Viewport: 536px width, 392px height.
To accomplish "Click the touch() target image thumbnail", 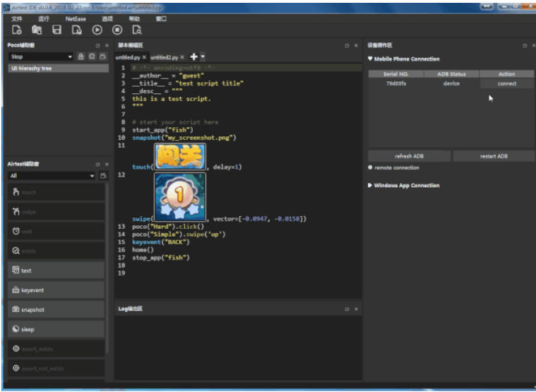I will coord(180,157).
